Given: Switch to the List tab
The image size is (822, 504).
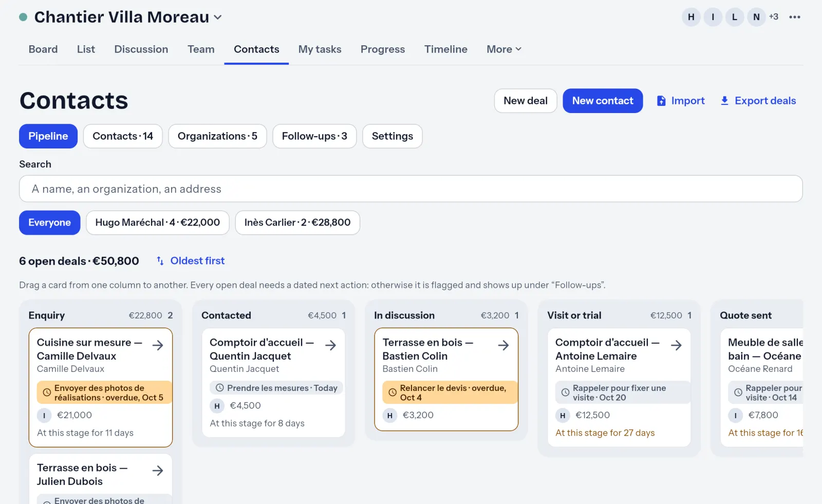Looking at the screenshot, I should tap(86, 49).
